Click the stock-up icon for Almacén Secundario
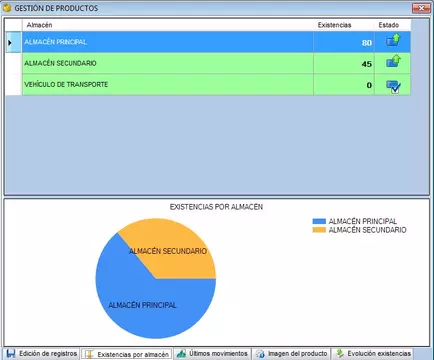The height and width of the screenshot is (360, 434). tap(393, 61)
